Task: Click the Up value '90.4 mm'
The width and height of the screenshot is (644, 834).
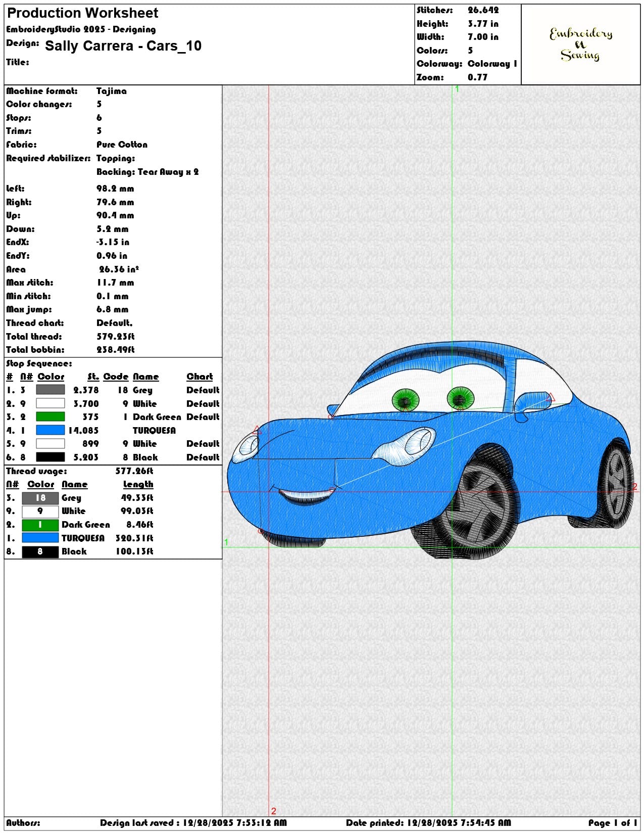Action: (x=115, y=215)
